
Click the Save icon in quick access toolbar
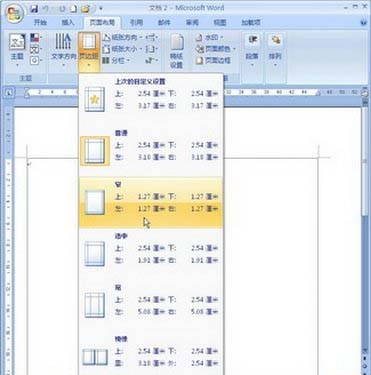tap(34, 9)
